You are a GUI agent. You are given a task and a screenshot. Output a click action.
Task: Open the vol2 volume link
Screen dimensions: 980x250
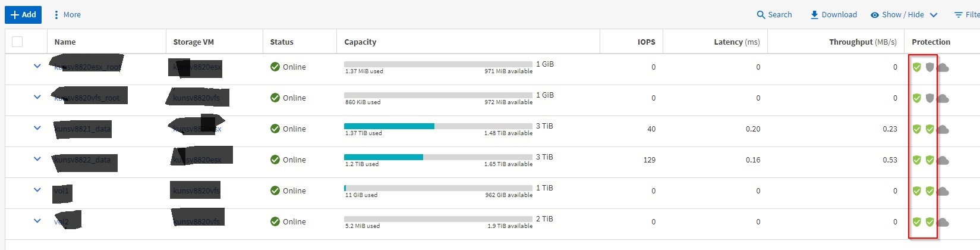point(62,221)
